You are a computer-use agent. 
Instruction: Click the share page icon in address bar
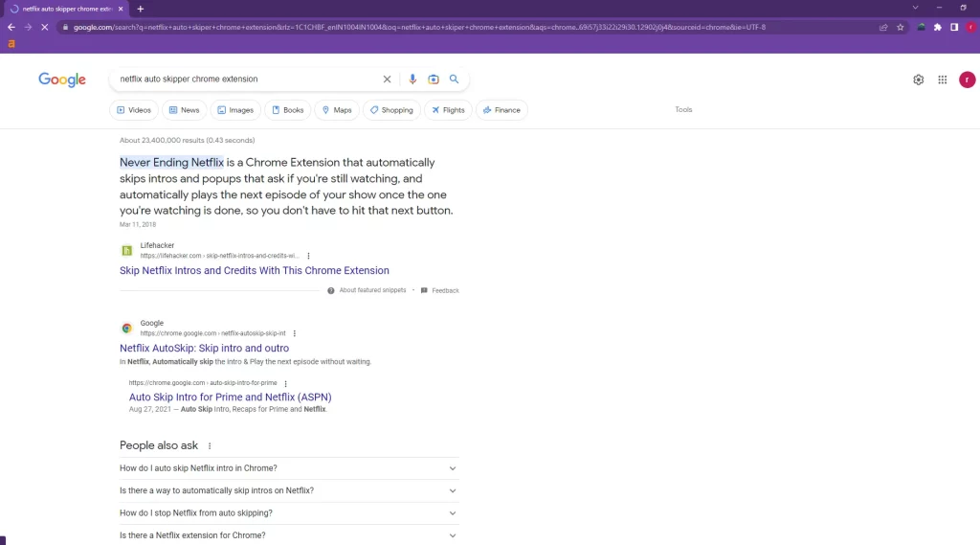click(x=883, y=27)
